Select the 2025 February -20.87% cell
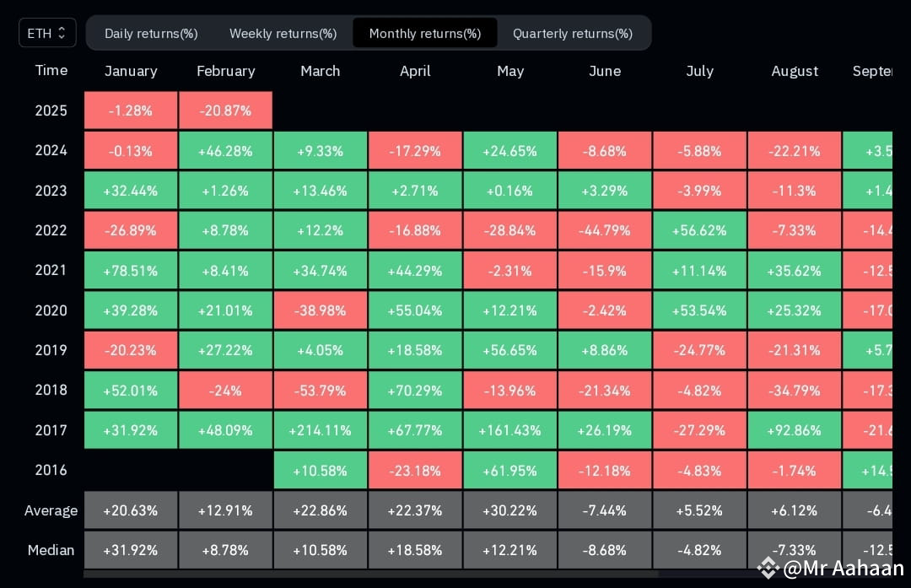The height and width of the screenshot is (588, 911). [225, 111]
